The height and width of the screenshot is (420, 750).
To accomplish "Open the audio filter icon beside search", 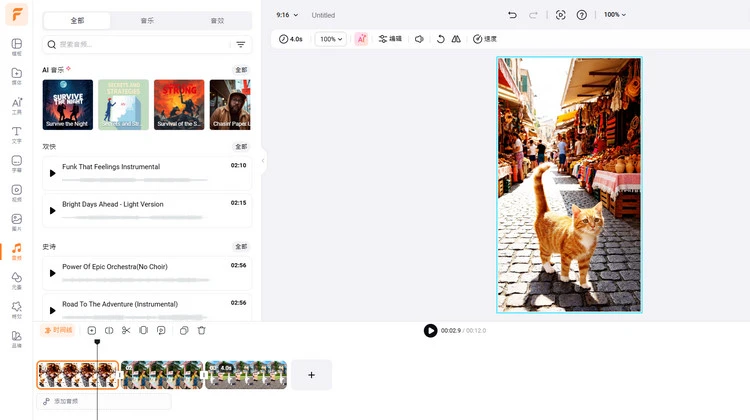I will click(x=240, y=45).
